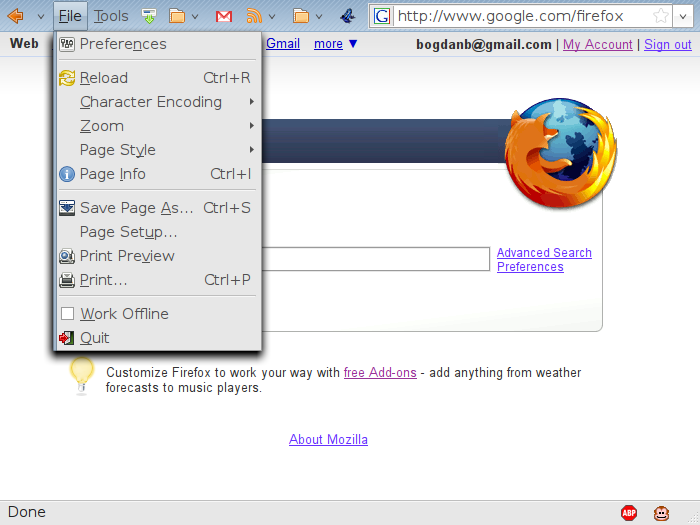Viewport: 700px width, 525px height.
Task: Open Page Setup from the menu
Action: click(157, 232)
